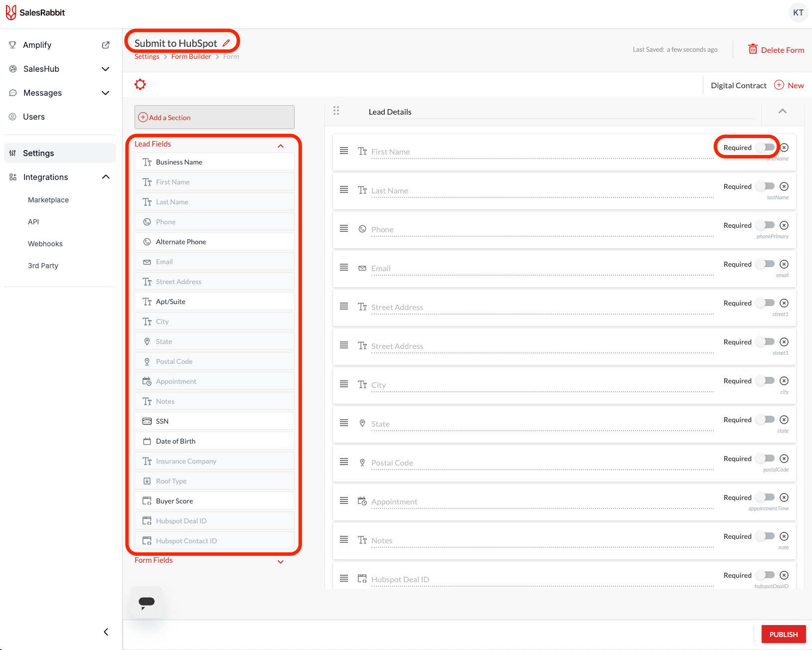812x650 pixels.
Task: Expand the Messages menu chevron
Action: coord(106,93)
